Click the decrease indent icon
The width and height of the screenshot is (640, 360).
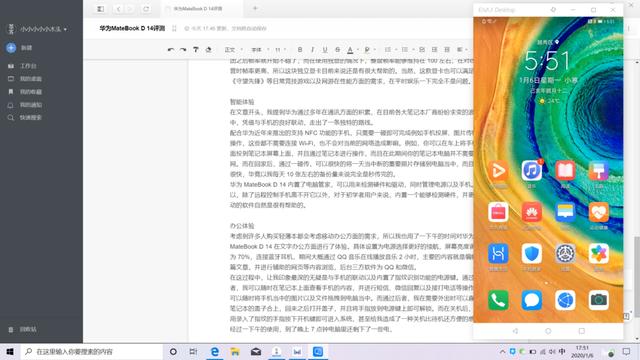point(435,49)
